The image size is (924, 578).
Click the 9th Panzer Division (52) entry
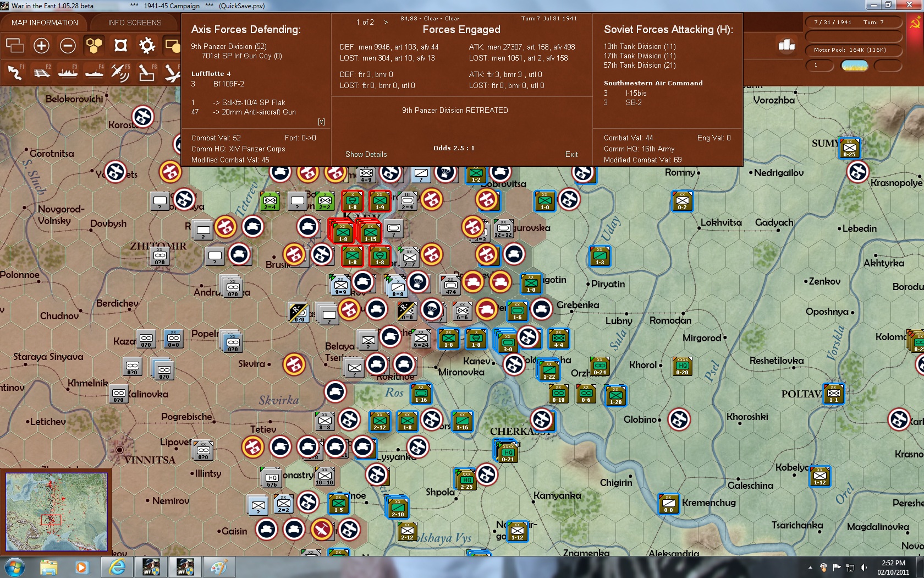(x=229, y=46)
